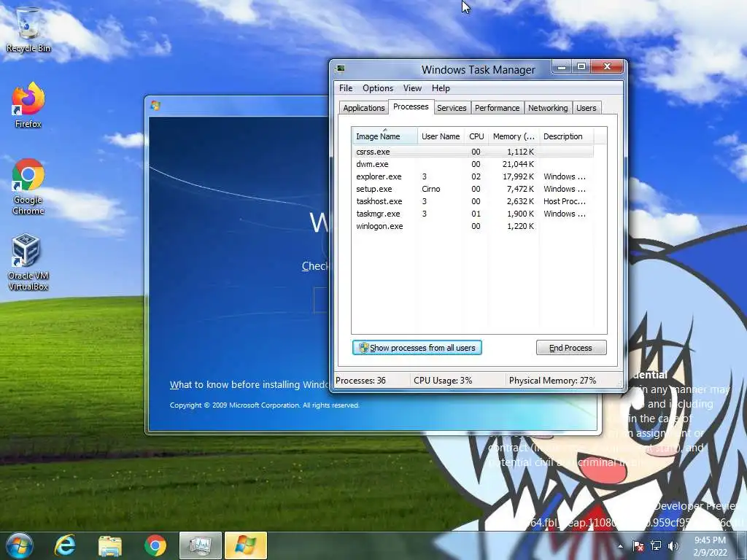The image size is (747, 560).
Task: Select Task Manager taskbar button
Action: point(201,545)
